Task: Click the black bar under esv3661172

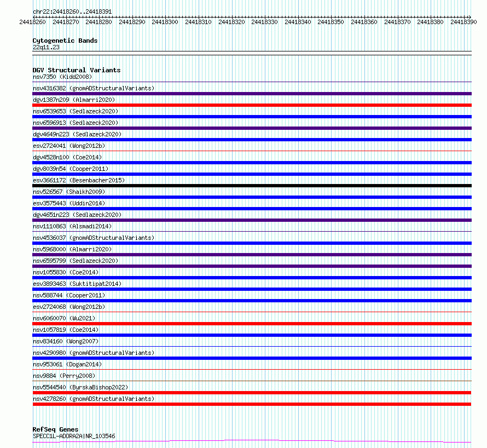Action: click(252, 186)
